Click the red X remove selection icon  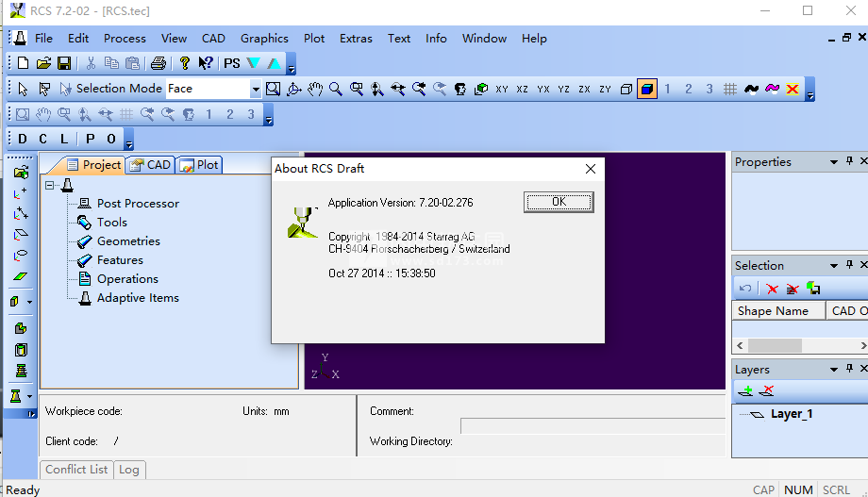[x=772, y=289]
